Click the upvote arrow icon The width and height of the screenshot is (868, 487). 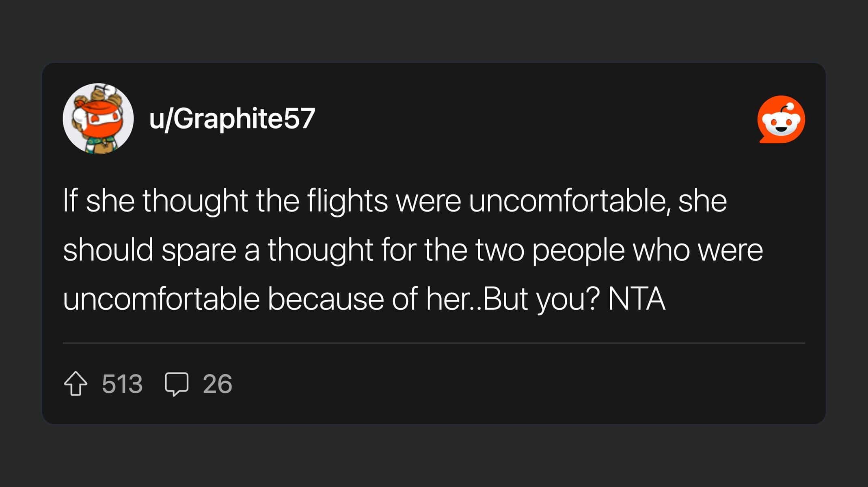tap(76, 384)
